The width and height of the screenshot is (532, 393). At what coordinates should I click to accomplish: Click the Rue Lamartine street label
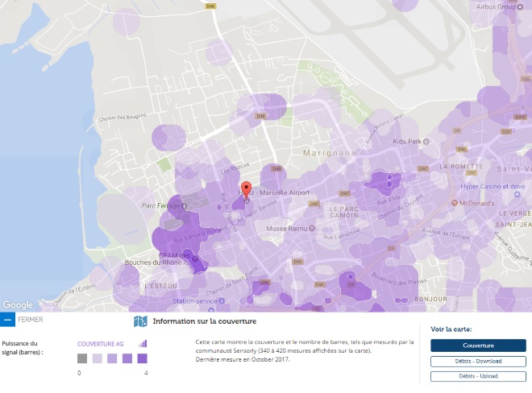341,234
